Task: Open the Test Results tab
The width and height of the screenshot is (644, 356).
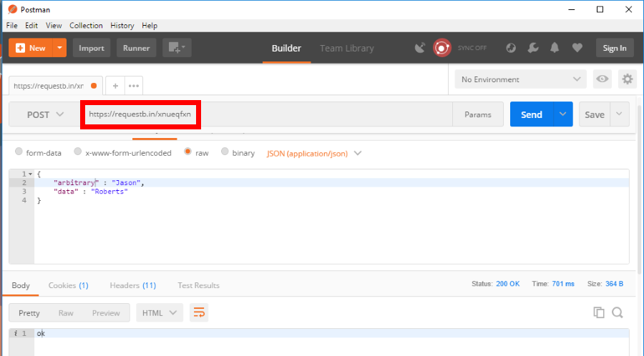Action: [198, 285]
